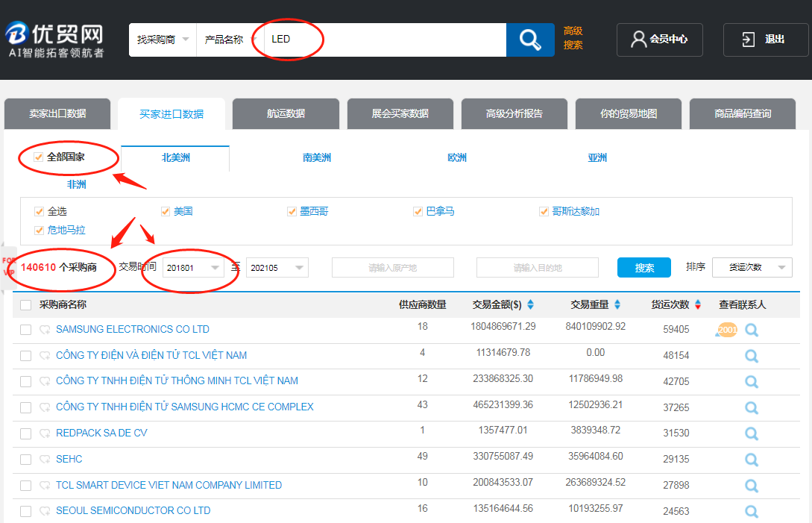Image resolution: width=812 pixels, height=523 pixels.
Task: Open the 优贸网 logo homepage
Action: (x=55, y=40)
